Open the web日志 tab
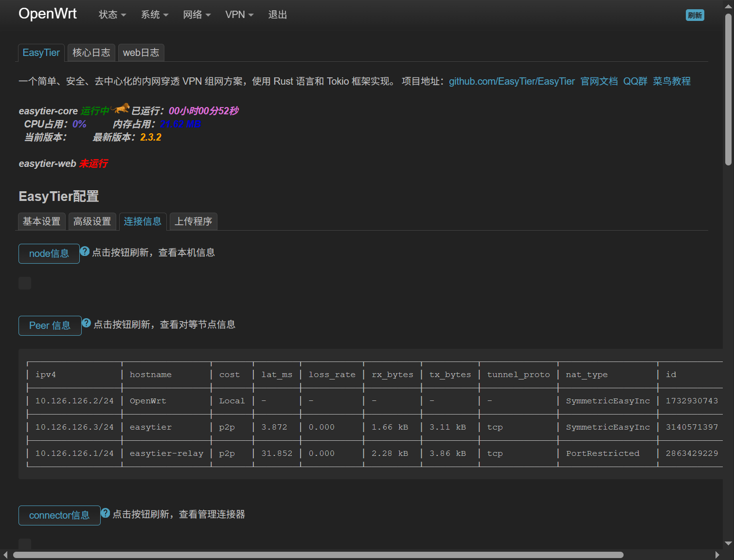734x560 pixels. coord(141,53)
